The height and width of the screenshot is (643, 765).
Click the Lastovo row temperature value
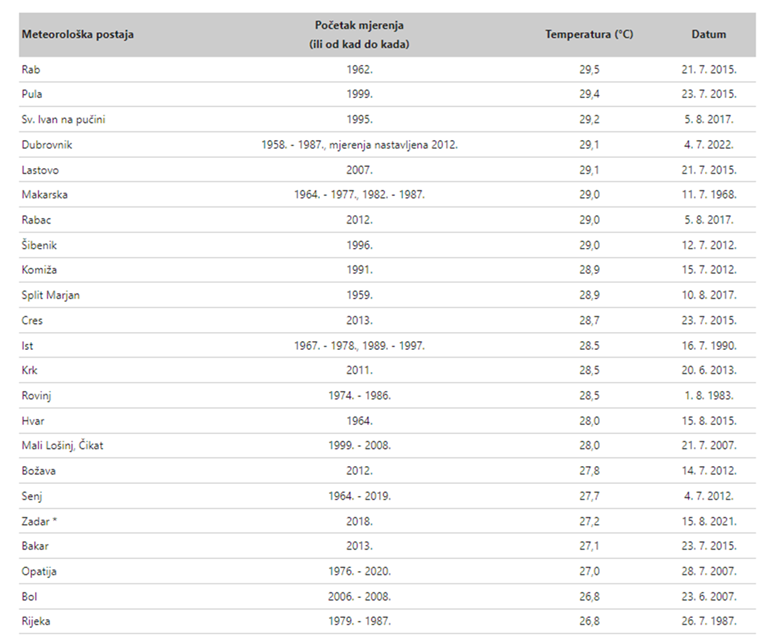click(588, 170)
